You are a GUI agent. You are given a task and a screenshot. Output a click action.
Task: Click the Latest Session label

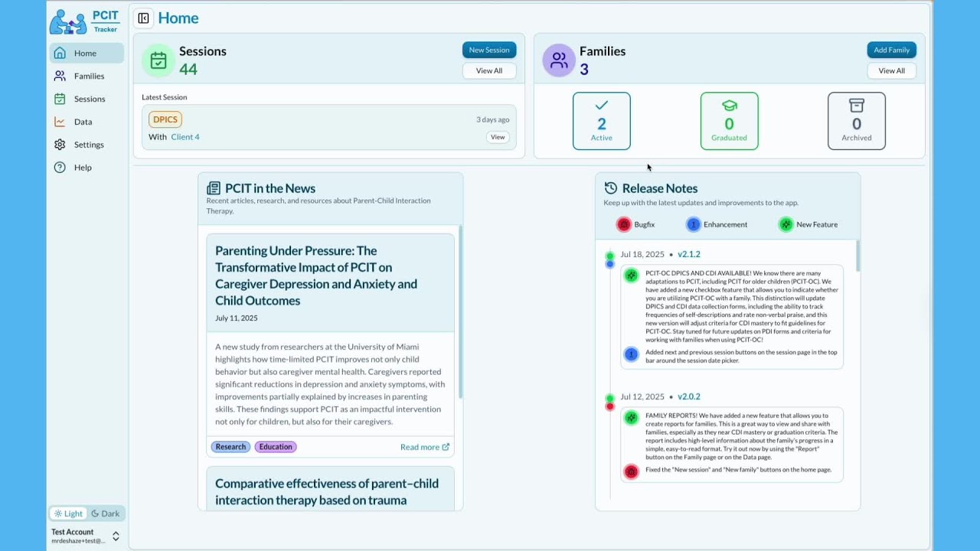(x=165, y=97)
